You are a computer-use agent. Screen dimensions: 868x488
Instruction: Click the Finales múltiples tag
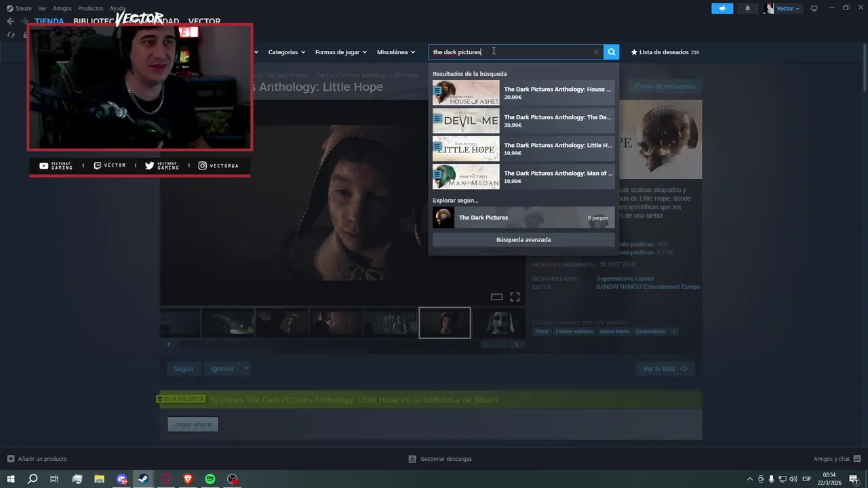(x=574, y=331)
